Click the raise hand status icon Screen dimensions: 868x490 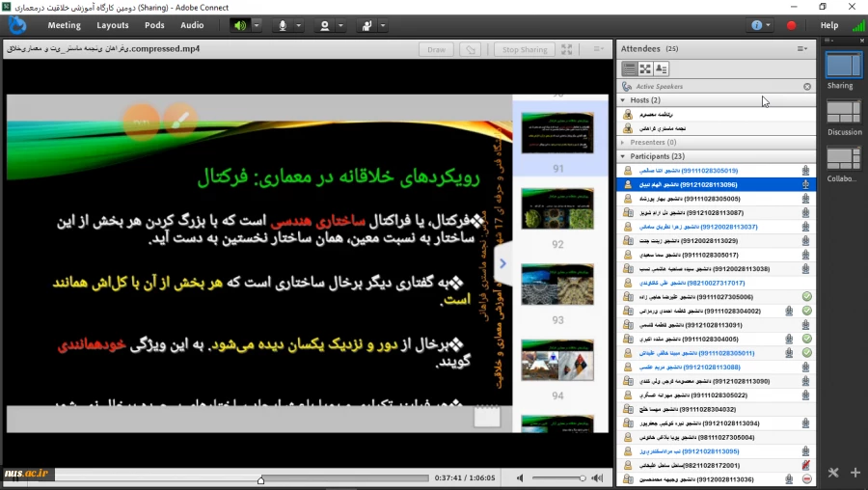367,25
